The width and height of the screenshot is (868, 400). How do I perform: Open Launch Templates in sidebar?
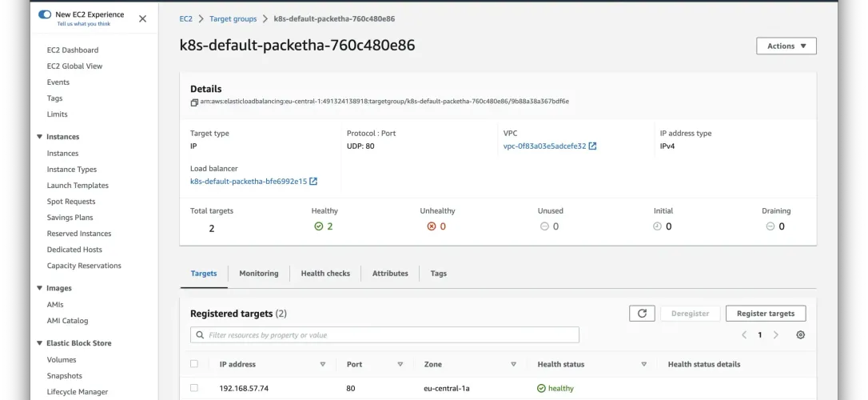[x=78, y=186]
